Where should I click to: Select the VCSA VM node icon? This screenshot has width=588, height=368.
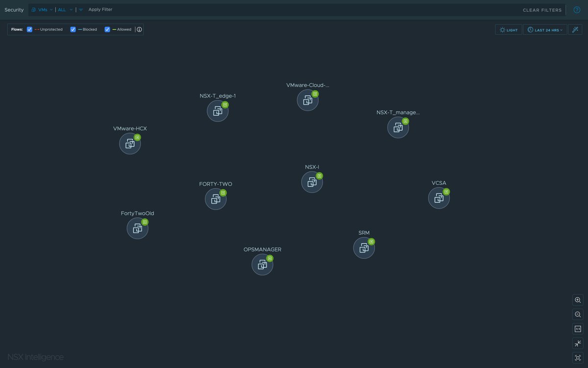pos(439,198)
